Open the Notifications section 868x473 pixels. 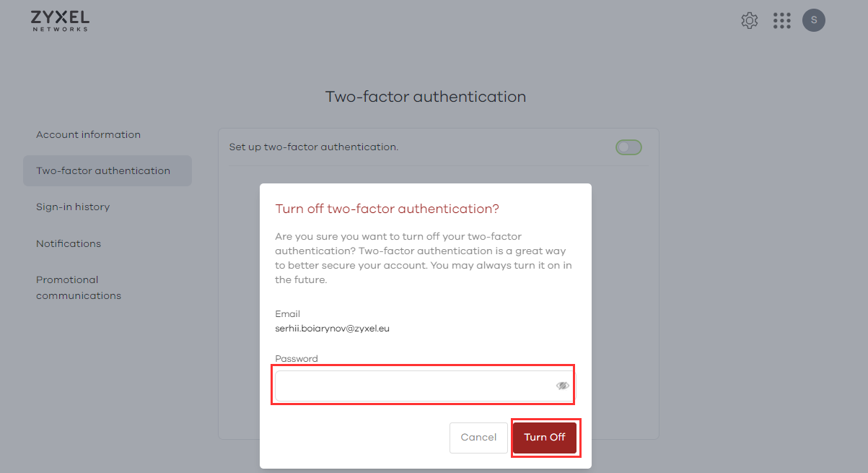point(69,244)
